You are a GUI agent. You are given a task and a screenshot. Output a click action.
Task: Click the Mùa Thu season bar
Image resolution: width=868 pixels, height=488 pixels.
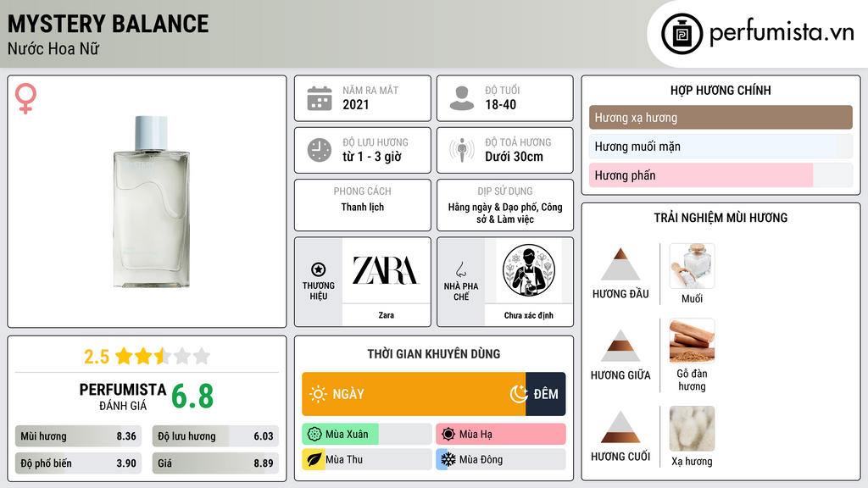[367, 460]
